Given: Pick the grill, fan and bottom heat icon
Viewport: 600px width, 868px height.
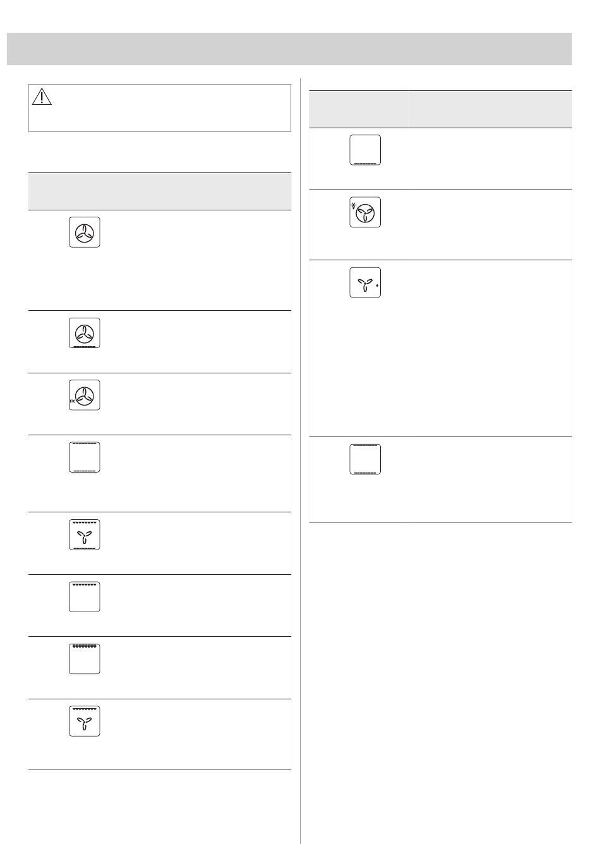Looking at the screenshot, I should click(x=85, y=534).
